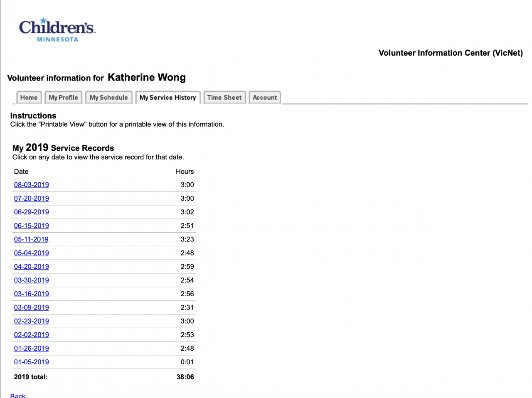Image resolution: width=532 pixels, height=398 pixels.
Task: Open the 03-30-2019 service record
Action: 32,280
